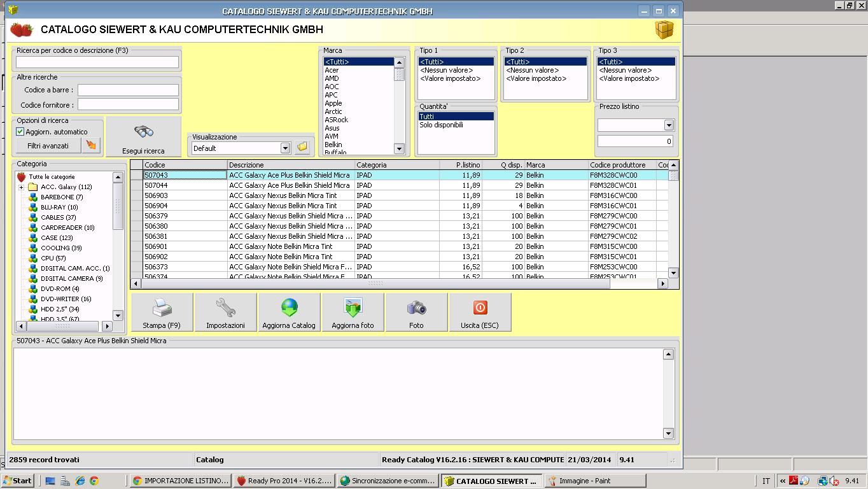The width and height of the screenshot is (868, 489).
Task: Expand hidden system tray icons
Action: coord(782,481)
